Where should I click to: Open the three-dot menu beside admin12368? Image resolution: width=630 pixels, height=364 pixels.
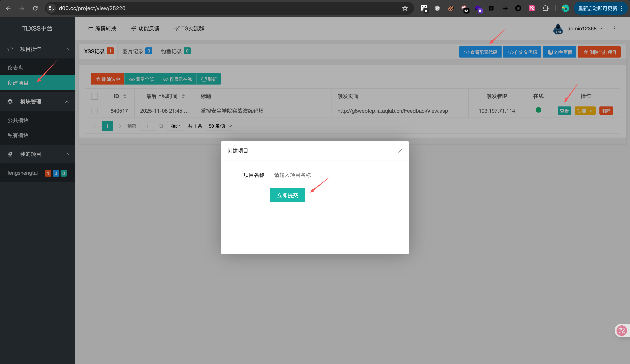(614, 28)
